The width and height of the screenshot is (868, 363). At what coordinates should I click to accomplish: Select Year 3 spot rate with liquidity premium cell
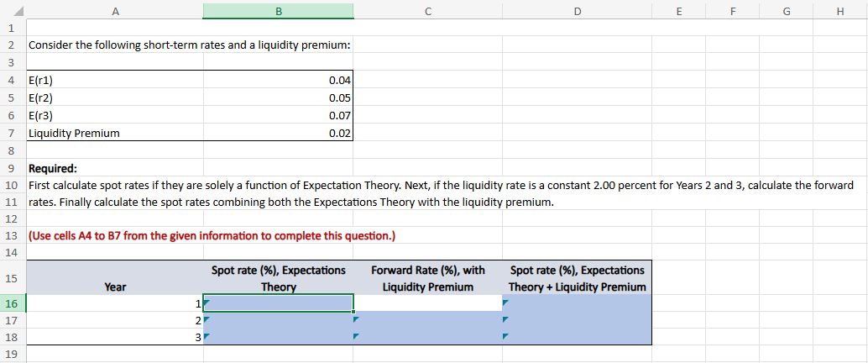click(577, 337)
